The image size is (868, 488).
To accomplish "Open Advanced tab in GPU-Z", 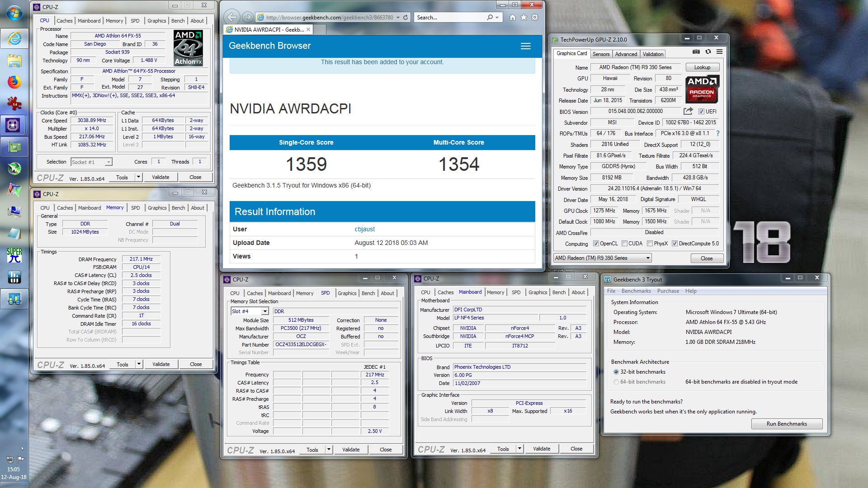I will (626, 54).
